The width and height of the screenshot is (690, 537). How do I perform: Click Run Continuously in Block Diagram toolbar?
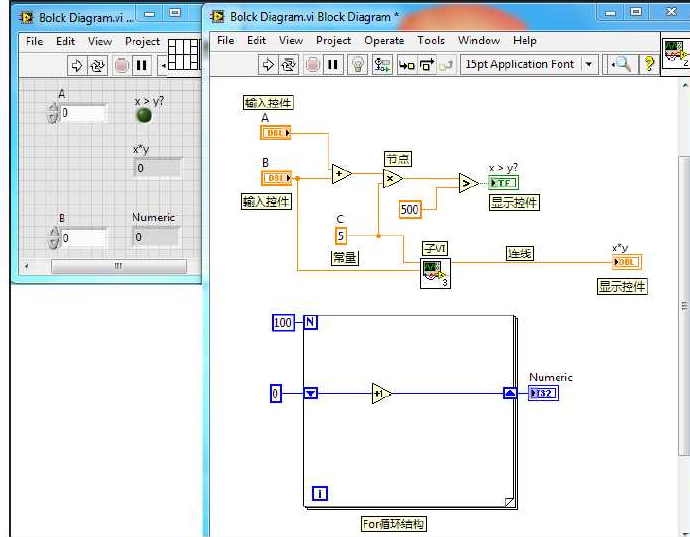click(289, 65)
